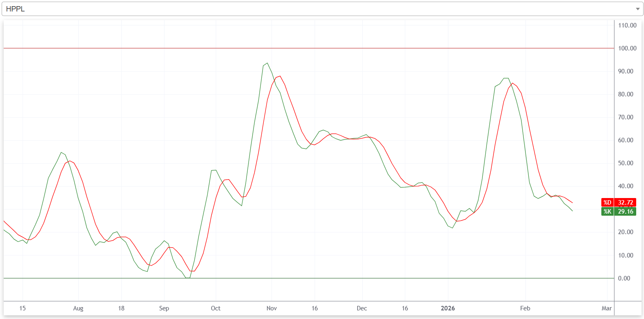Click the 110.00 label on the price axis
Screen dimensions: 644x319
click(627, 25)
